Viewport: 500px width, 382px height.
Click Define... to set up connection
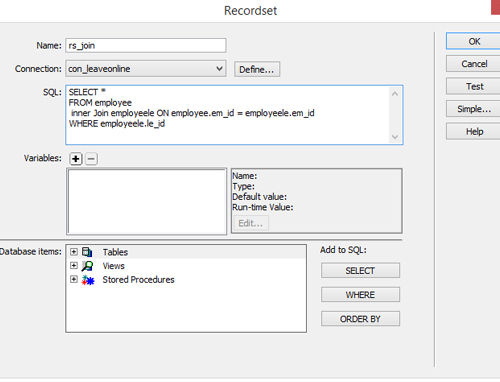point(257,69)
